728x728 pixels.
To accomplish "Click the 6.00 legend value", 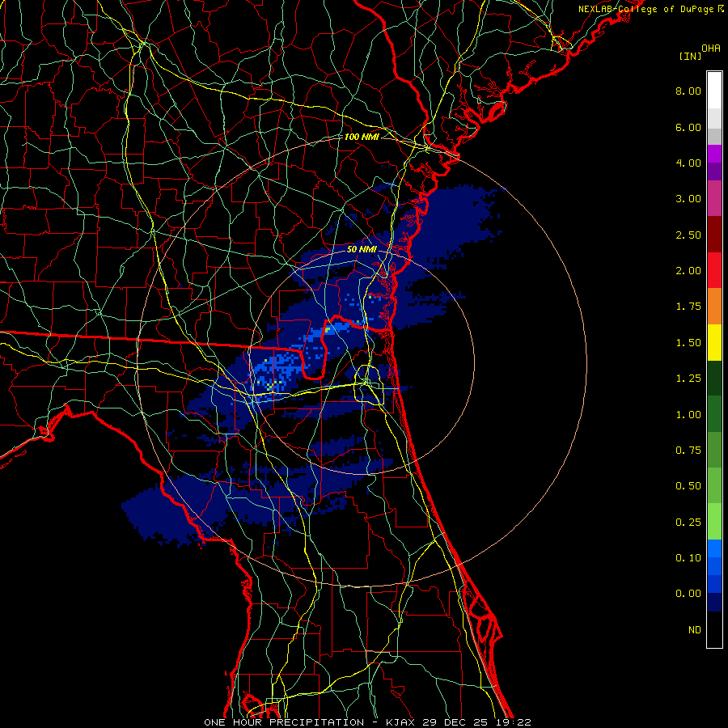I will coord(688,127).
